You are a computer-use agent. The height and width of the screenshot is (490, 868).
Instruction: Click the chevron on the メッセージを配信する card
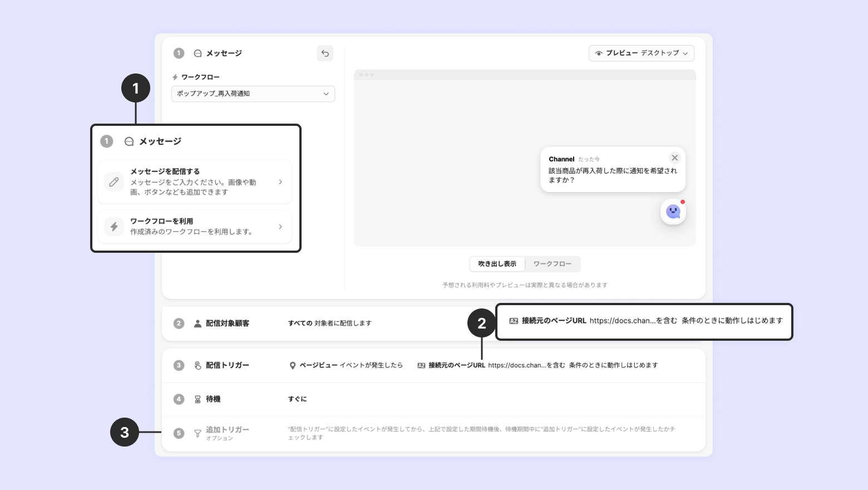pyautogui.click(x=280, y=182)
